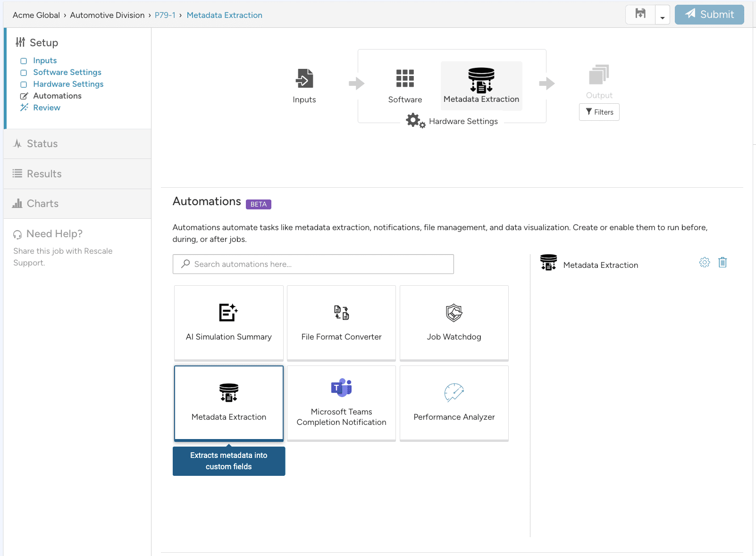Click the Metadata Extraction label in added list
Screen dimensions: 756x556
coord(600,265)
